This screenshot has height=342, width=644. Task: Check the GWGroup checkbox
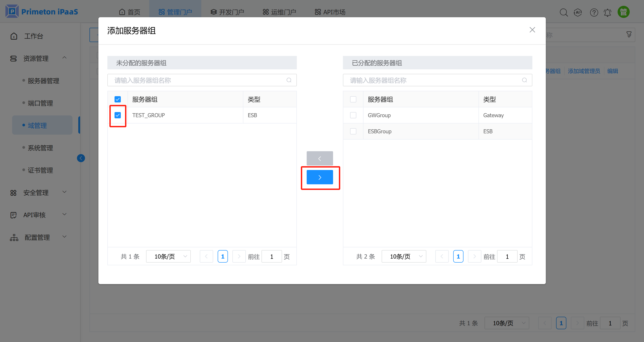coord(353,115)
